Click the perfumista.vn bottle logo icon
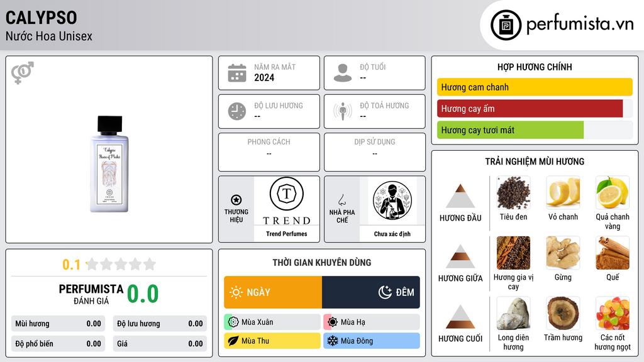Image resolution: width=644 pixels, height=362 pixels. pos(506,25)
